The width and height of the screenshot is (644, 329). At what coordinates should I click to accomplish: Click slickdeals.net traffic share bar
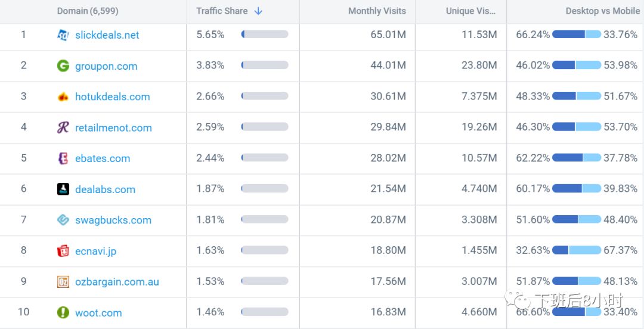[x=265, y=35]
